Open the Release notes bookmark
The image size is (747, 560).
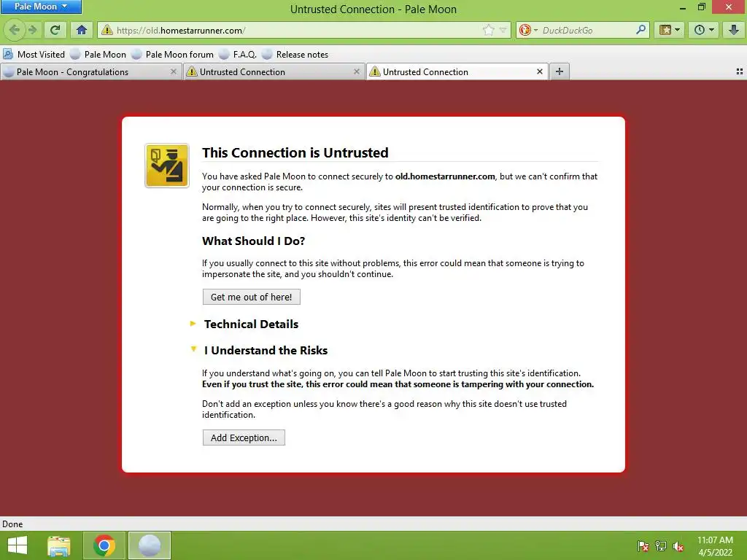coord(295,54)
